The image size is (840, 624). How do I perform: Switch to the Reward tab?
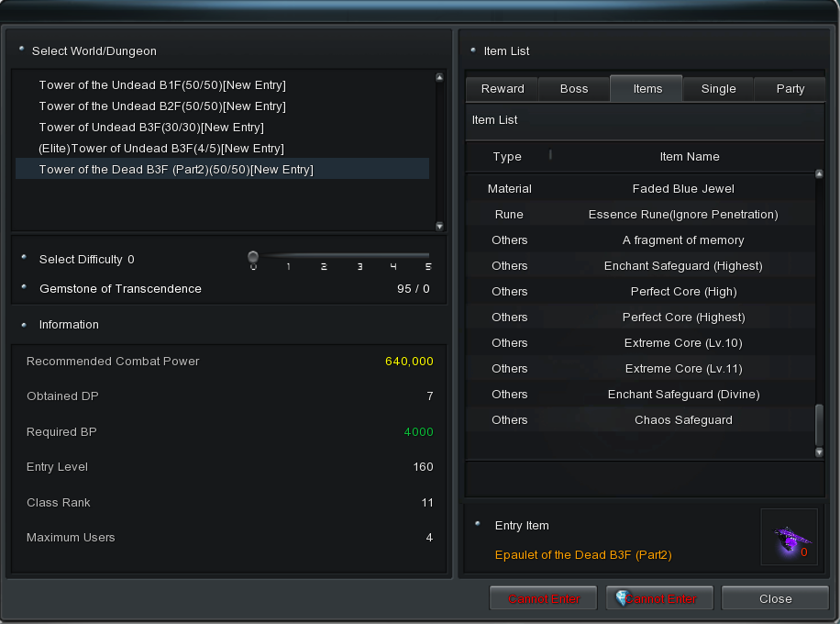click(x=503, y=89)
